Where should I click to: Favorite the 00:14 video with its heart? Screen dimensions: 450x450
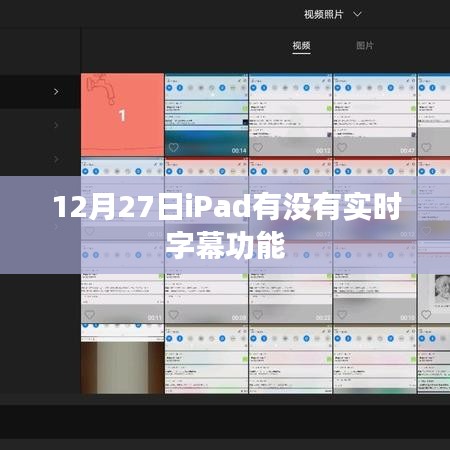[173, 147]
